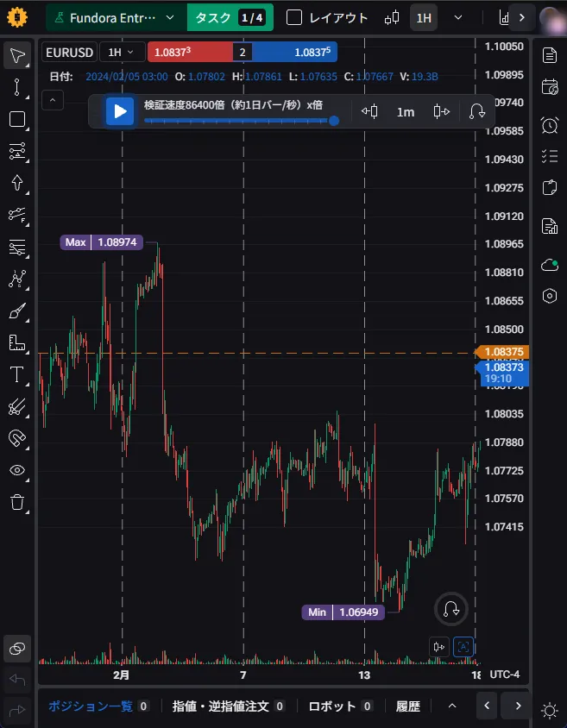Image resolution: width=567 pixels, height=728 pixels.
Task: Toggle drawing visibility with eye icon
Action: [17, 470]
